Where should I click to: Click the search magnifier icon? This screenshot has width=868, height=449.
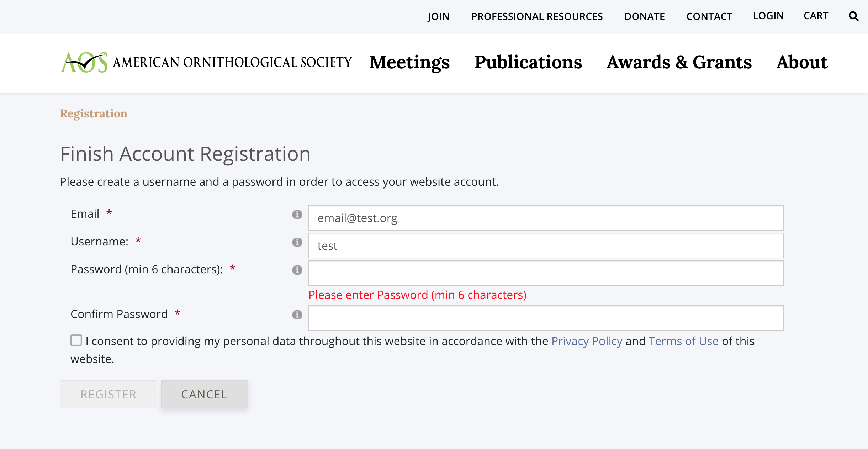point(853,16)
